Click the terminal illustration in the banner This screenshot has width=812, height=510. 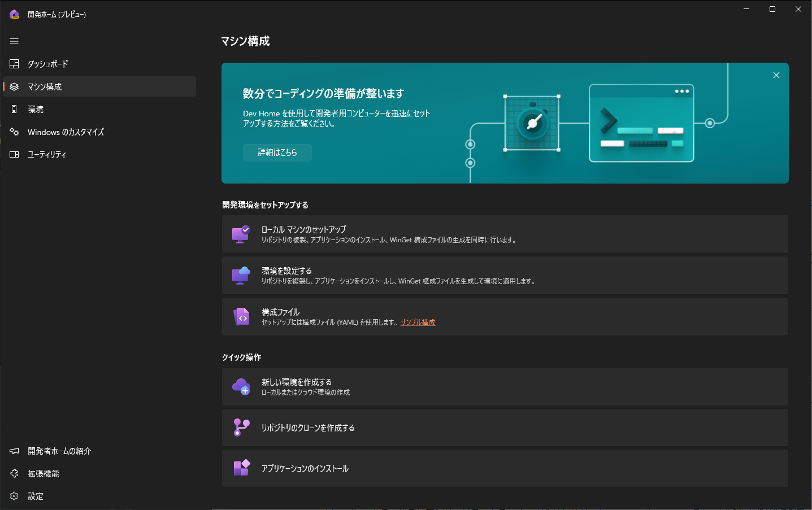coord(641,123)
